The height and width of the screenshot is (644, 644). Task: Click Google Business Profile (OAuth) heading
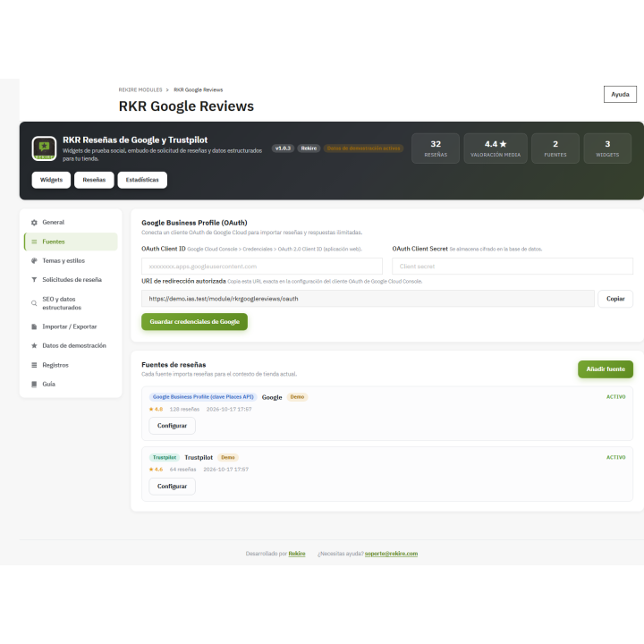click(194, 223)
